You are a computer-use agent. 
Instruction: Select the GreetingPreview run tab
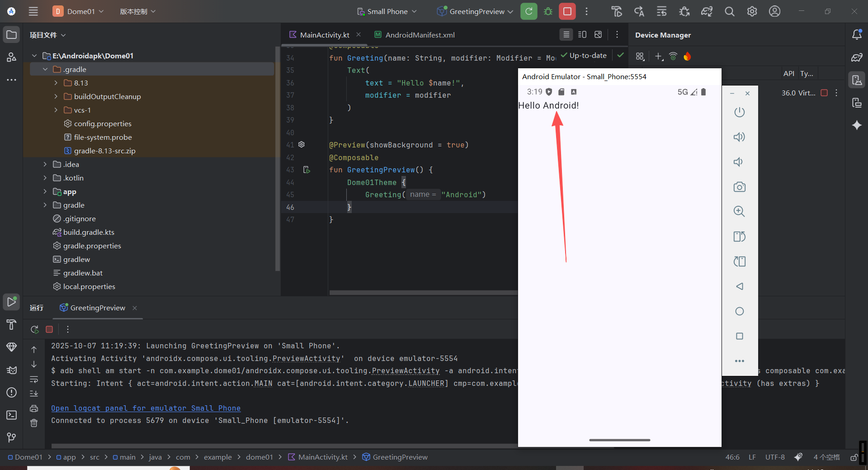98,308
